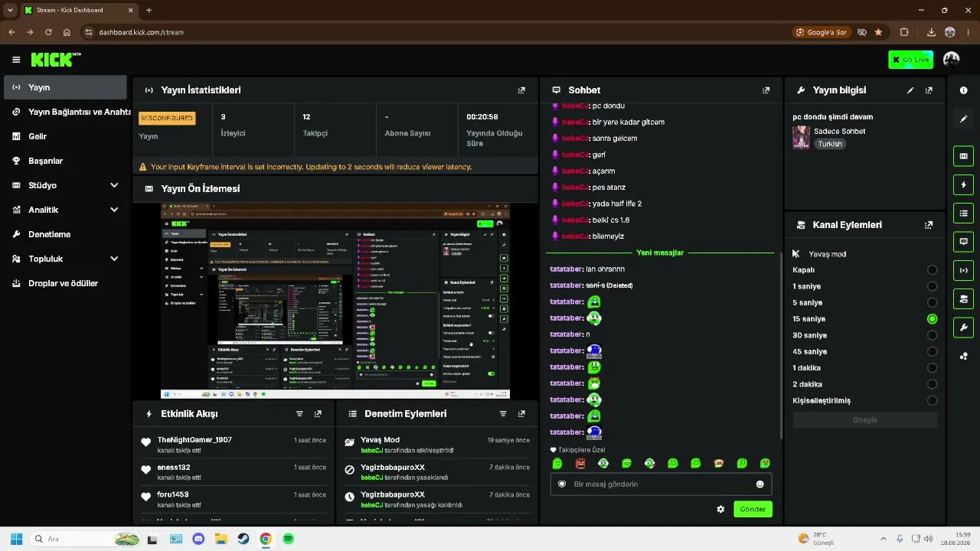This screenshot has width=980, height=551.
Task: Toggle the broadcast stats widget in right rail
Action: coord(963,270)
